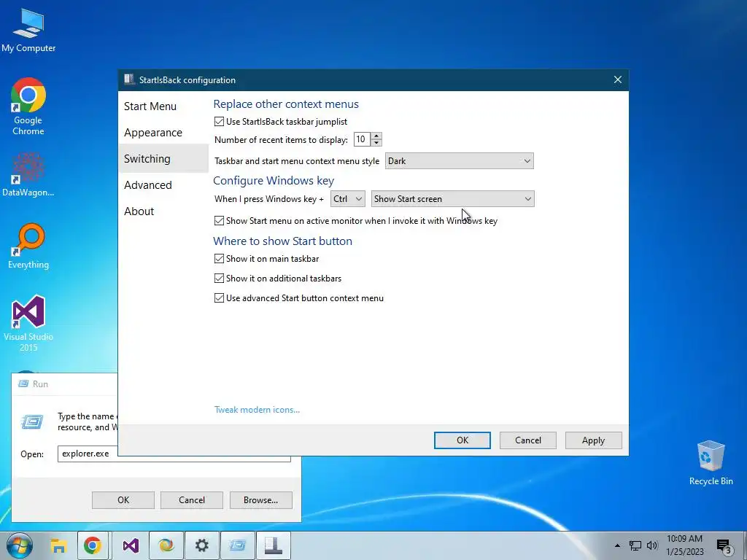Image resolution: width=747 pixels, height=560 pixels.
Task: Uncheck Show it on main taskbar
Action: [x=219, y=259]
